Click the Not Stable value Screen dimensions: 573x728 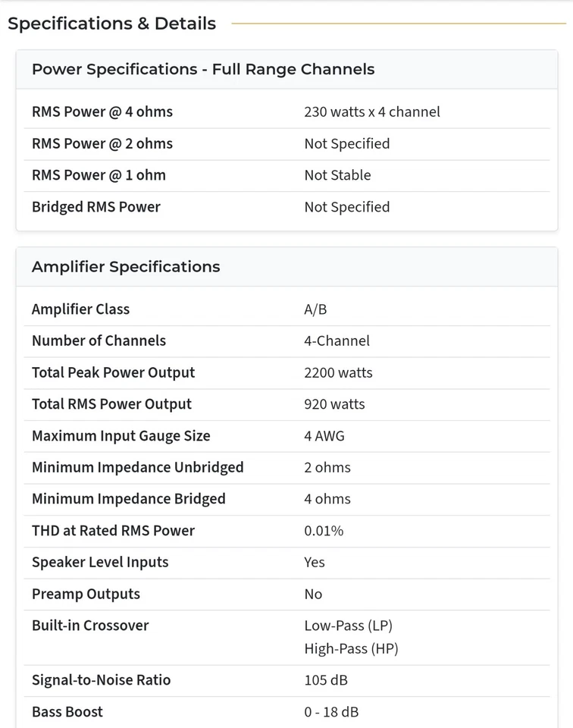point(337,175)
